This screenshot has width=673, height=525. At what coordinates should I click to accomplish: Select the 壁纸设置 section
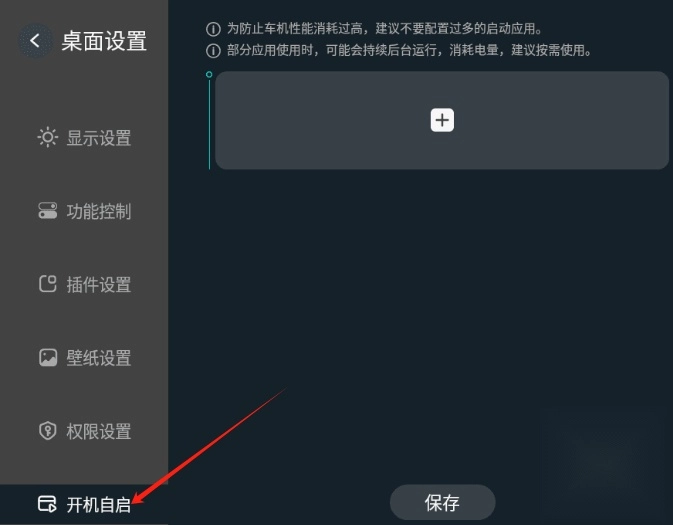pos(84,358)
